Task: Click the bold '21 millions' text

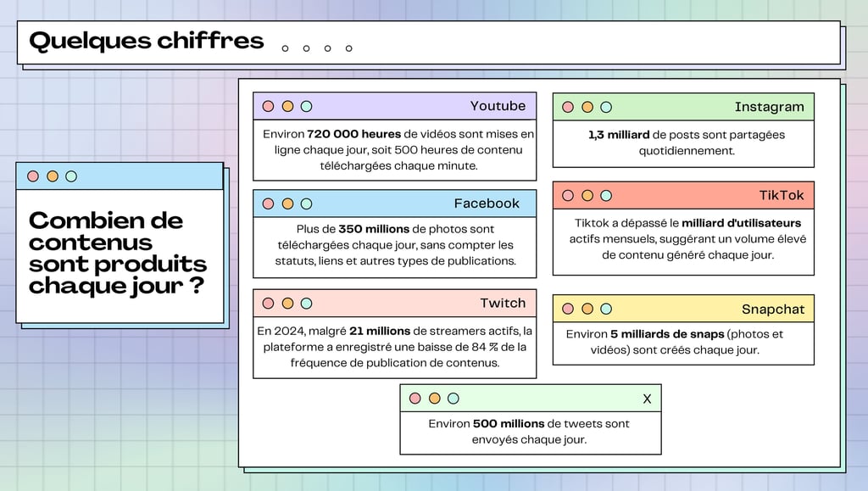Action: point(380,331)
